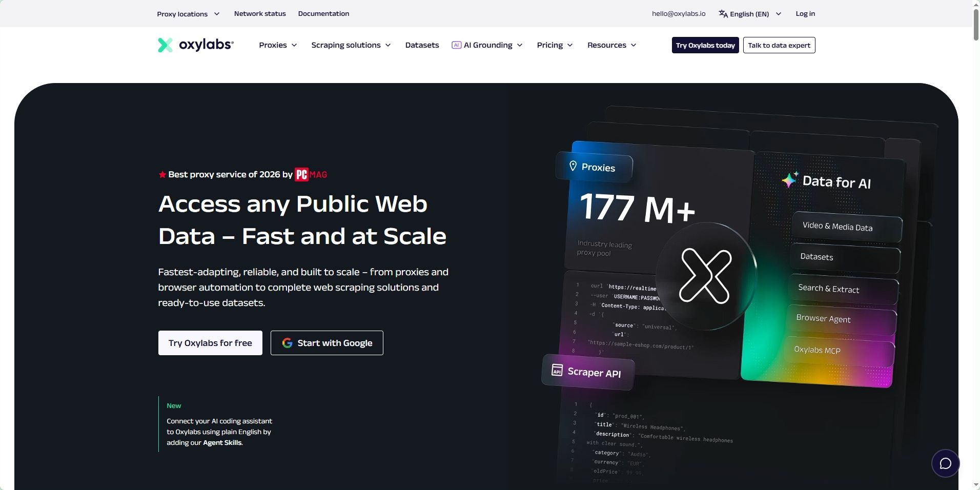The image size is (980, 490).
Task: Click the location pin icon on Proxies card
Action: (x=573, y=166)
